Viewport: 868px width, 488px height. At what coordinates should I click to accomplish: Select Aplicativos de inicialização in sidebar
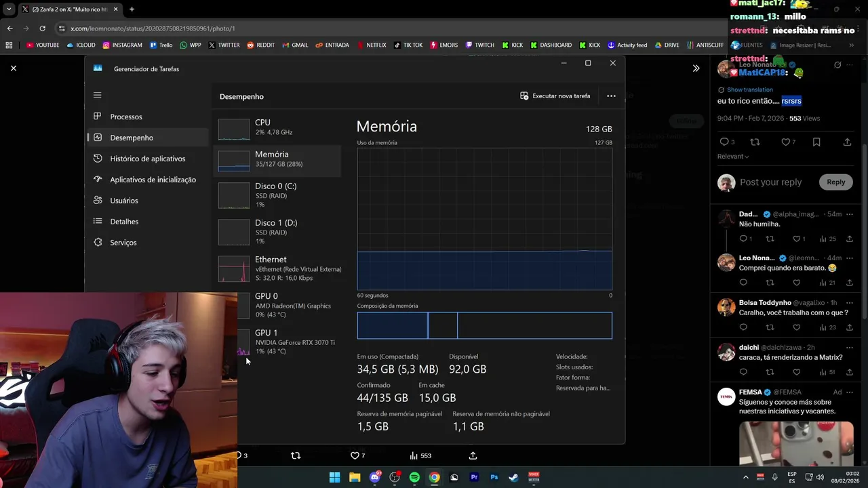point(148,180)
